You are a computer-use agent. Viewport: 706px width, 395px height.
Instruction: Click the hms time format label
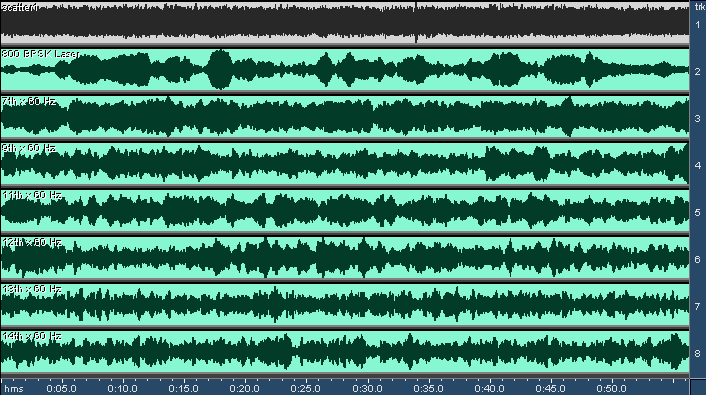coord(14,388)
